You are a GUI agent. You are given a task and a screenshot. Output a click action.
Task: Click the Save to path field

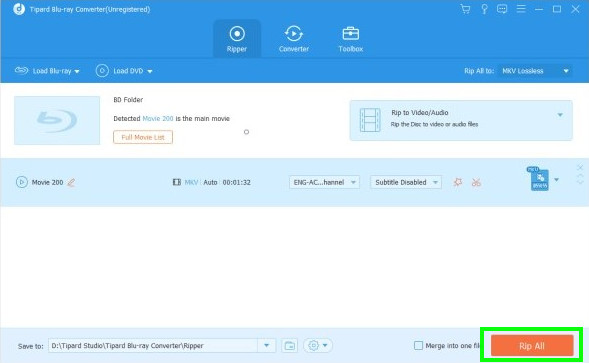pyautogui.click(x=153, y=345)
